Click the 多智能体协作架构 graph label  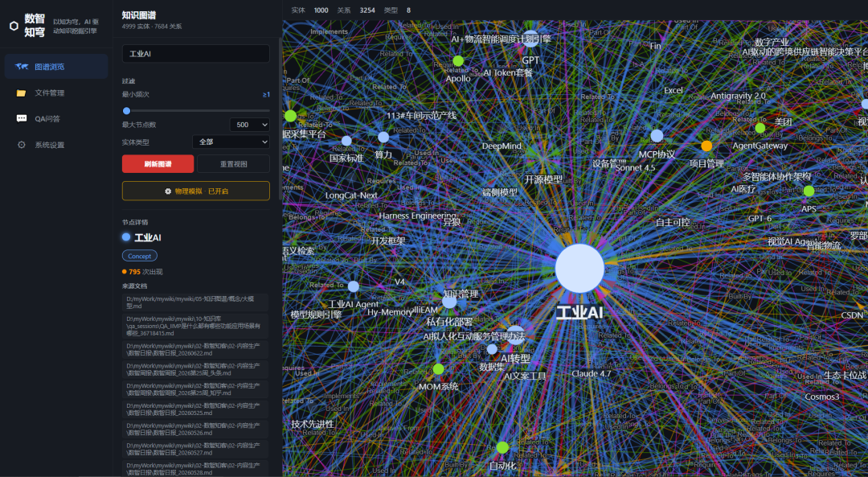[776, 177]
